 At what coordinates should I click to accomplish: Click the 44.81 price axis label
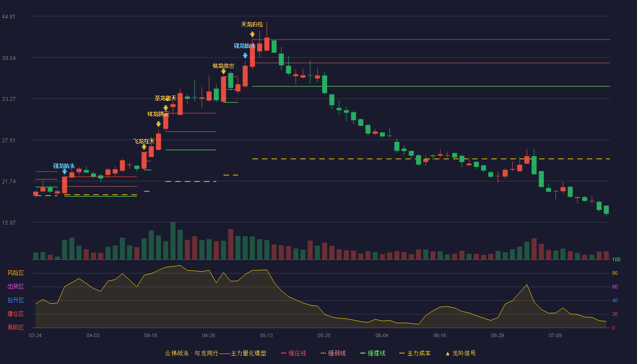click(9, 17)
